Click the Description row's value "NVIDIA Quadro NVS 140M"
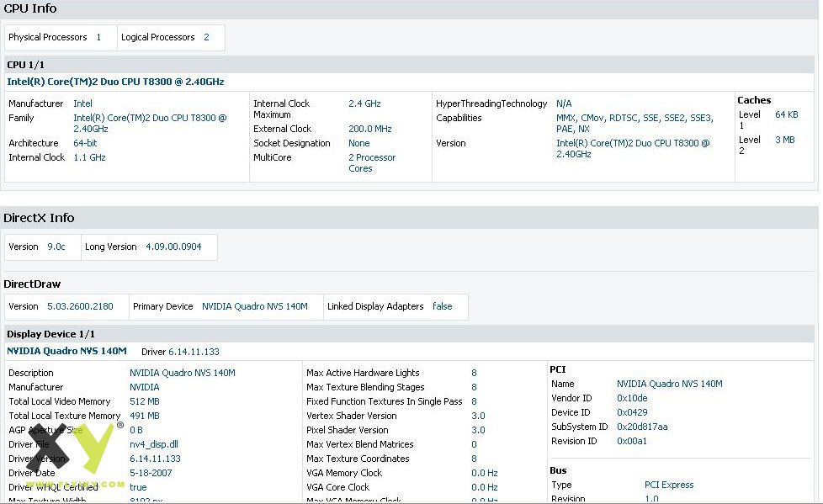This screenshot has width=823, height=504. (183, 373)
